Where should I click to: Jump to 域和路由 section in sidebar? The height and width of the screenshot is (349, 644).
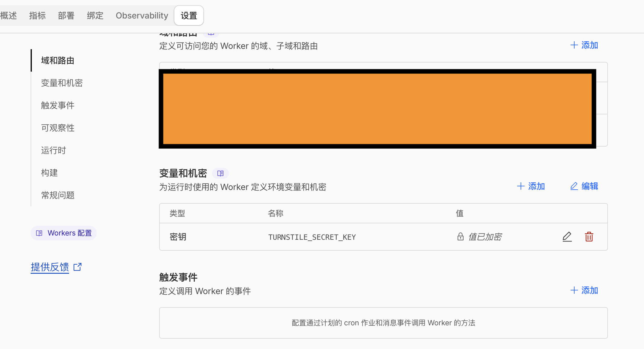pyautogui.click(x=58, y=60)
